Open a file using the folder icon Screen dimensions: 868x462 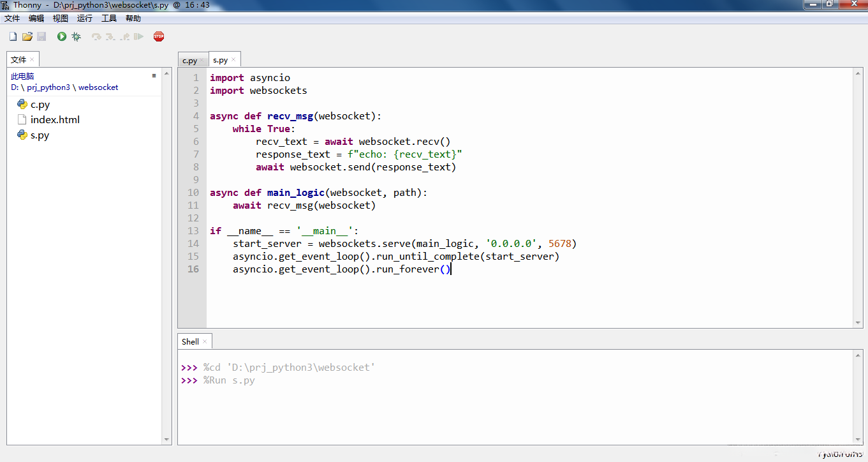pos(27,37)
